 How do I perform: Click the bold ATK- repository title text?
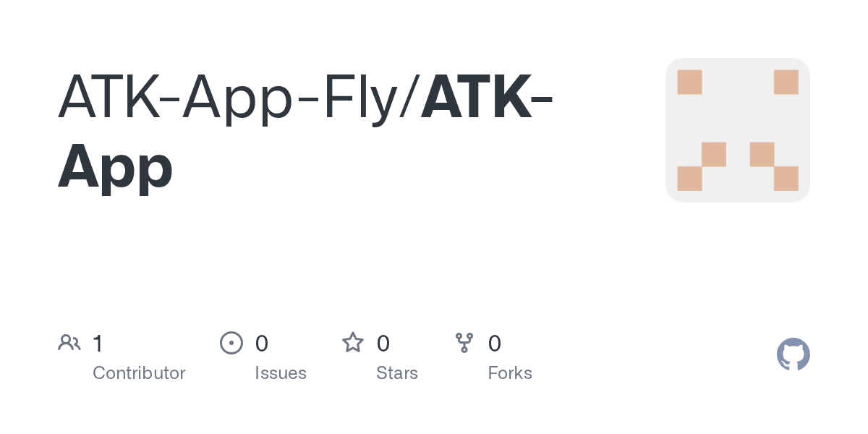[x=489, y=98]
